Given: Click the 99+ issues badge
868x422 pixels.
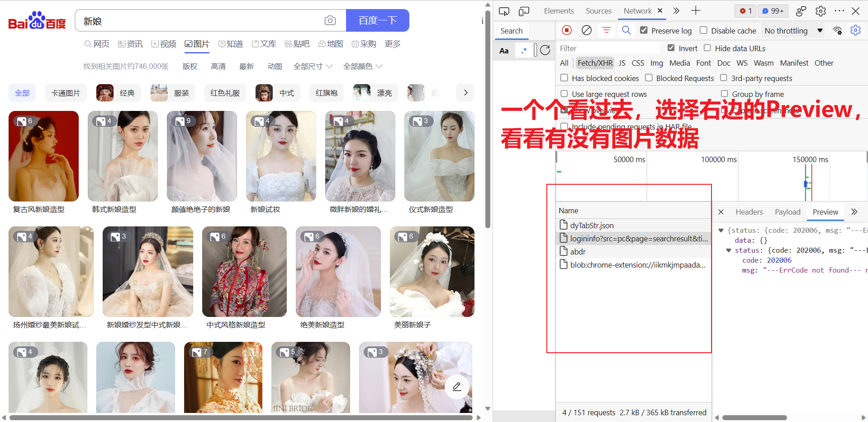Looking at the screenshot, I should click(773, 11).
